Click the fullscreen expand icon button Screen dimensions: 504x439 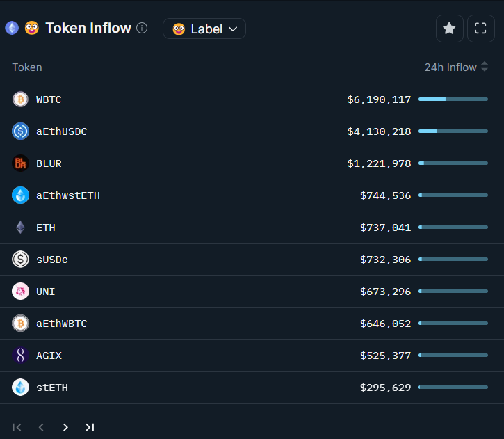point(480,29)
